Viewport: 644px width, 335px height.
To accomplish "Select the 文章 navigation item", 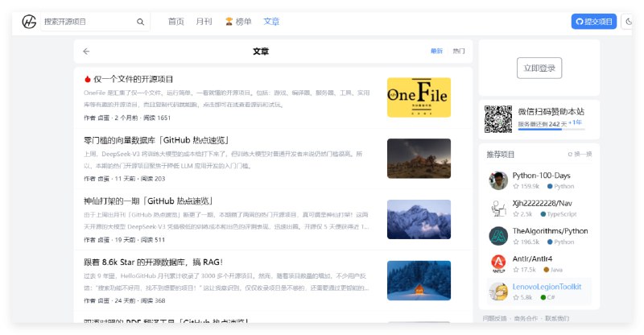I will coord(271,22).
